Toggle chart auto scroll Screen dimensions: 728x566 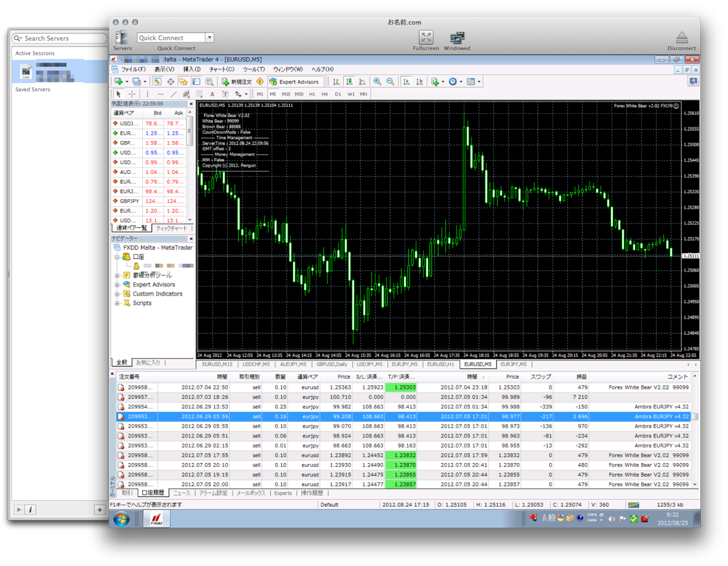click(x=407, y=82)
